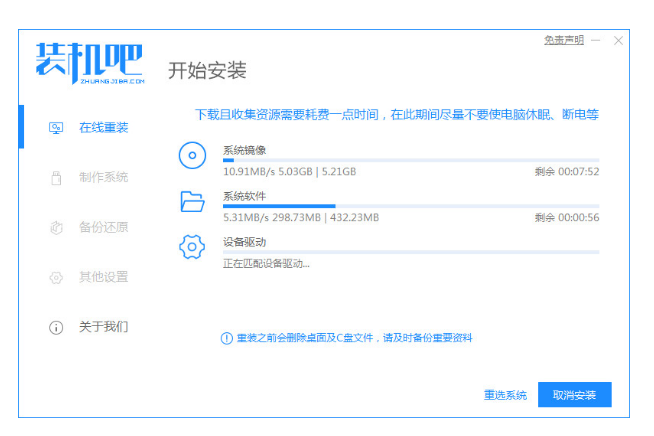The height and width of the screenshot is (436, 654).
Task: Click the 关于我们 info circle icon
Action: [x=56, y=327]
